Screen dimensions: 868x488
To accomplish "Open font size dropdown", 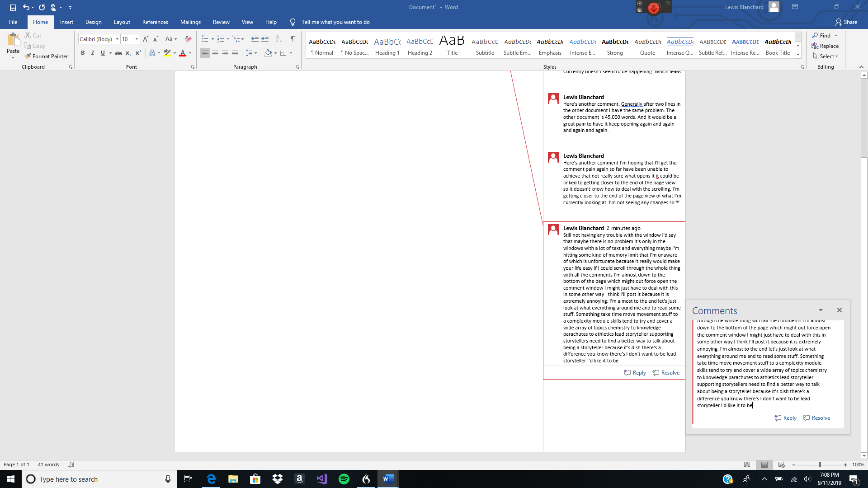I will (x=137, y=39).
